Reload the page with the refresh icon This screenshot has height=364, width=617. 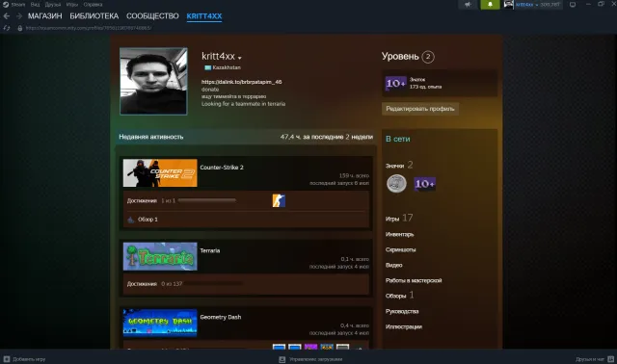click(7, 28)
